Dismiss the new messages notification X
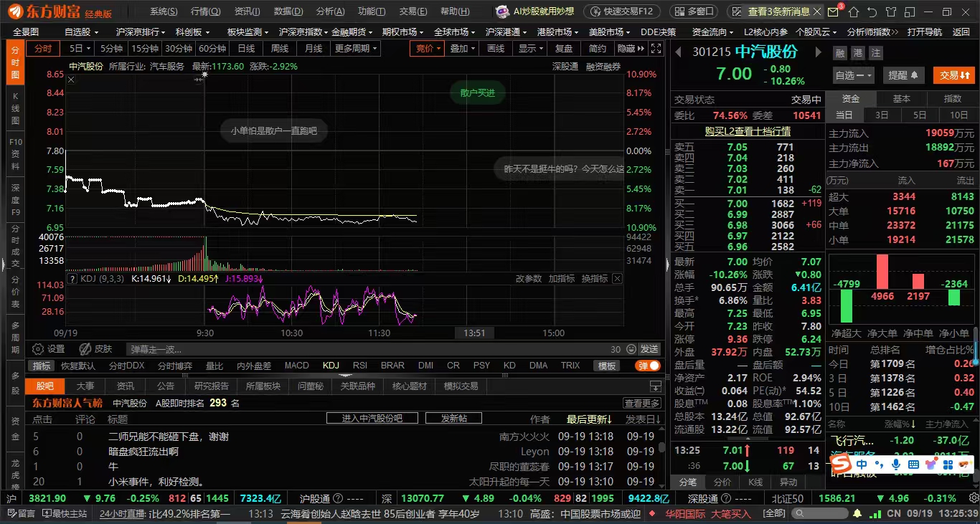Viewport: 980px width, 524px height. coord(817,11)
